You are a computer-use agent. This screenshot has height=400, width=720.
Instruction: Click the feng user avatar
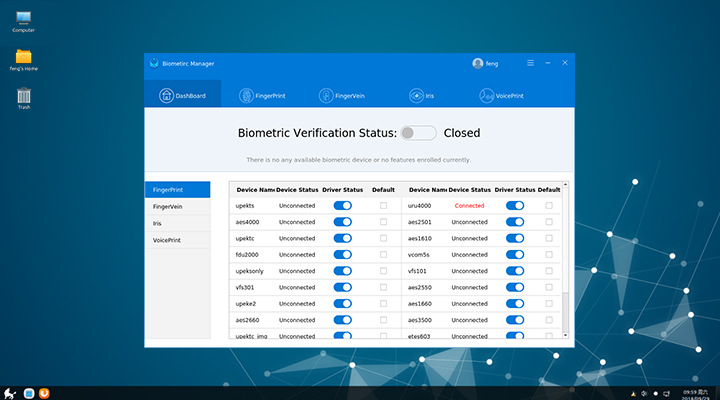click(x=478, y=63)
